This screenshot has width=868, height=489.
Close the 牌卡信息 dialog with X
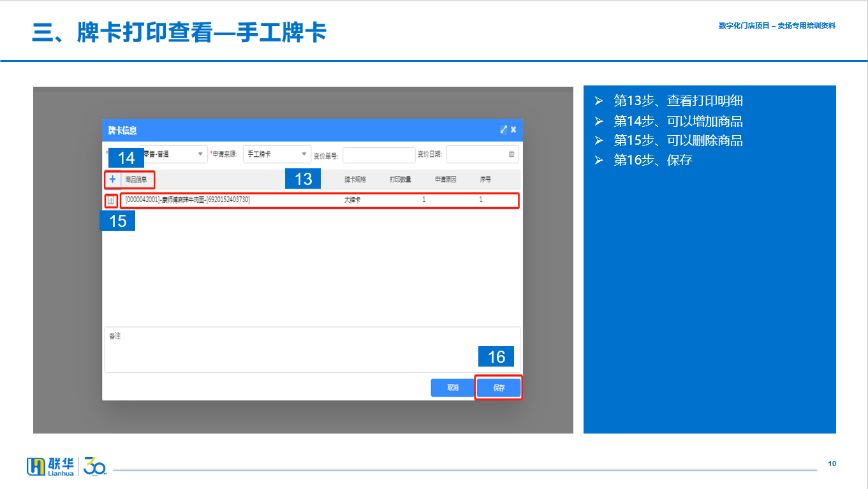[513, 130]
